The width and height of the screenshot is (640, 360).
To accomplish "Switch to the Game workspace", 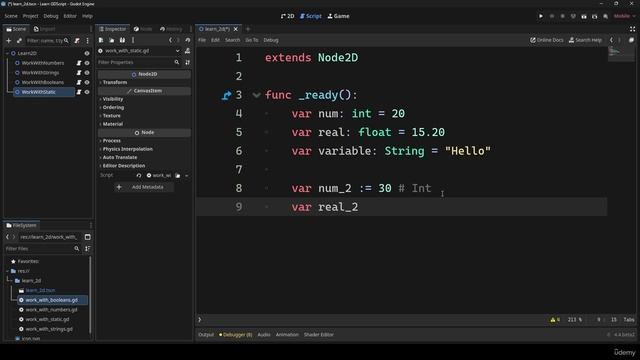I will 338,16.
